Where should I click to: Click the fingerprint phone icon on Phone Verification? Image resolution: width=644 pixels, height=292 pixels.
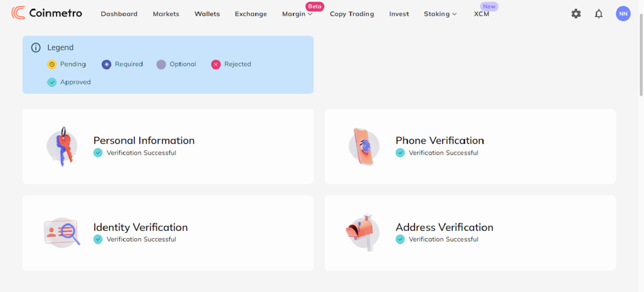[x=364, y=146]
